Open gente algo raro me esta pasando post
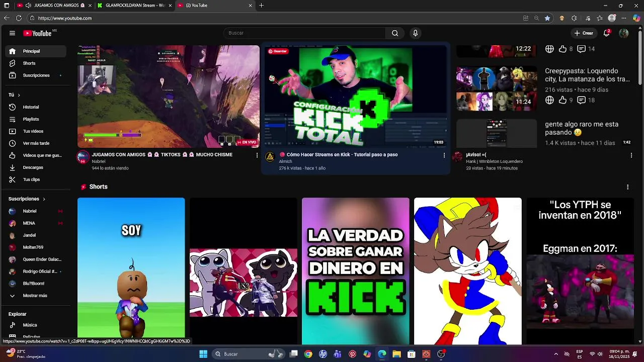 tap(582, 128)
